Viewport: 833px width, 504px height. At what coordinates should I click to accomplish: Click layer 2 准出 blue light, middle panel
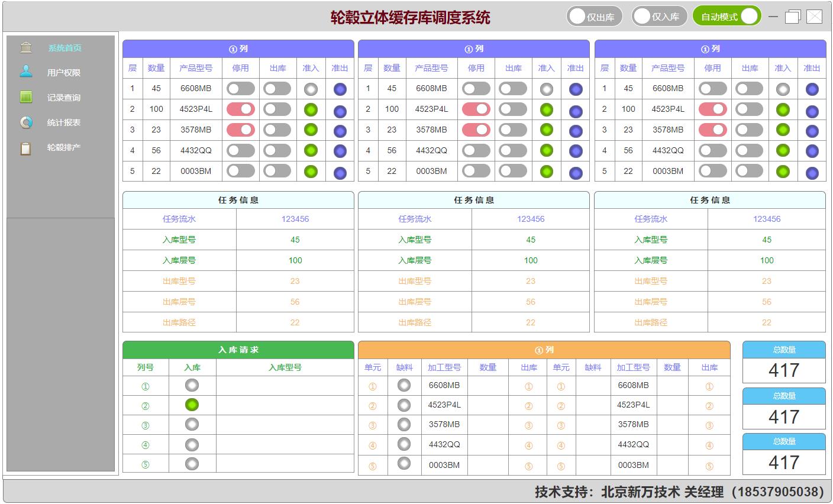coord(576,111)
